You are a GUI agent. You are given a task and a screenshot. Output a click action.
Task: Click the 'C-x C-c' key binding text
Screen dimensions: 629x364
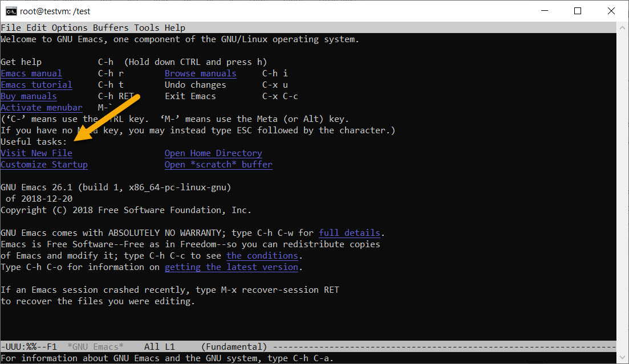(280, 96)
